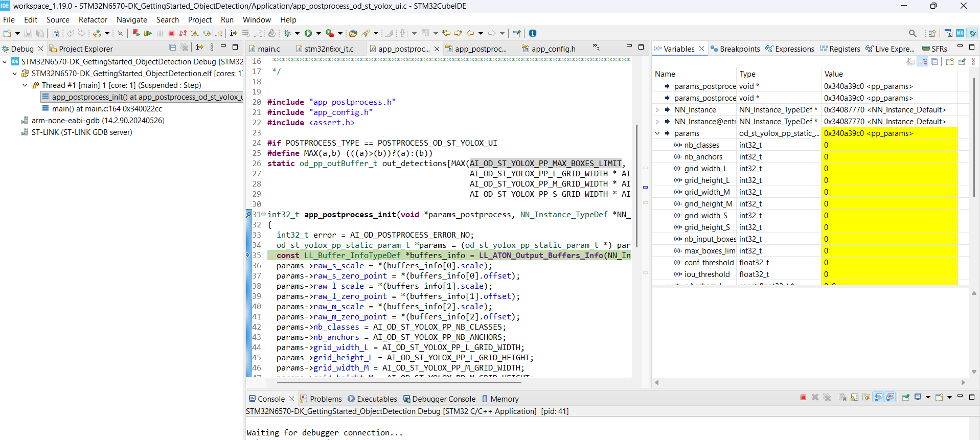Viewport: 980px width, 440px height.
Task: Toggle Scroll Lock in the console
Action: tap(854, 398)
